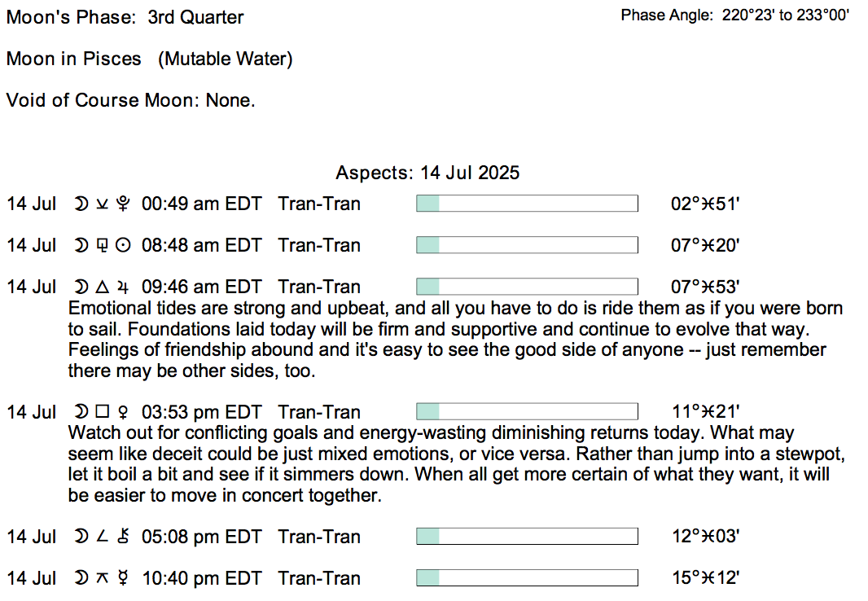Click the progress bar in the 03:53 pm row

[527, 412]
